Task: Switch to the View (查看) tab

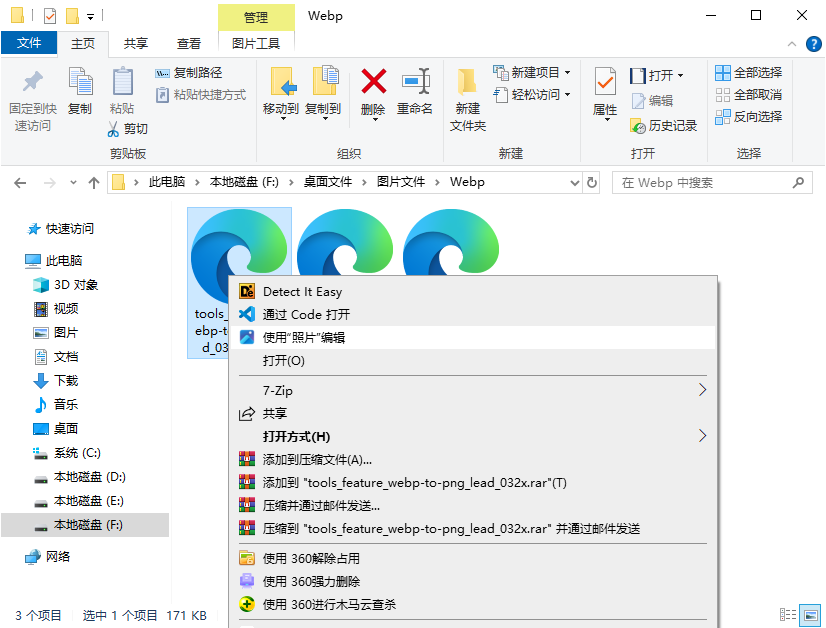Action: pos(189,44)
